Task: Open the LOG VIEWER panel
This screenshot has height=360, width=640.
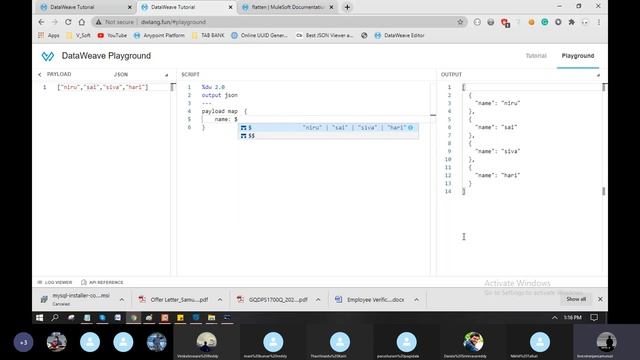Action: (x=55, y=282)
